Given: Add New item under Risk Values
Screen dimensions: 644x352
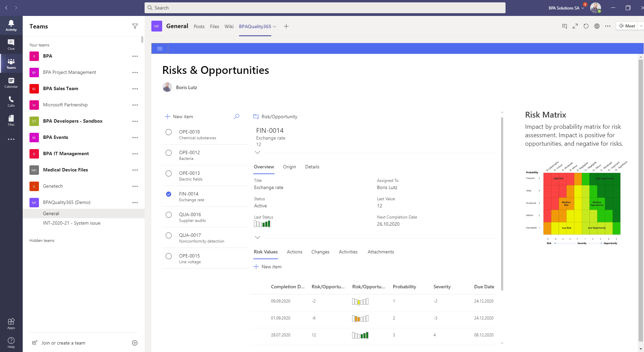Looking at the screenshot, I should click(x=267, y=267).
